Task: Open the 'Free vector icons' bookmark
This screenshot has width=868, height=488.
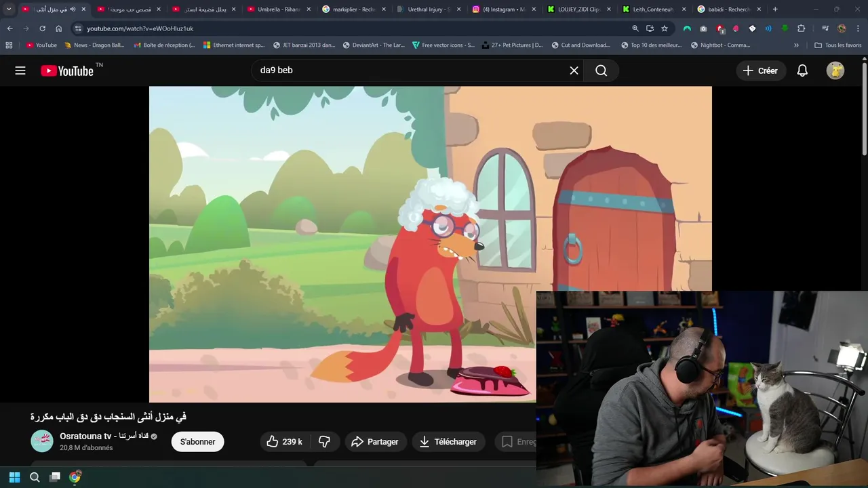Action: (x=443, y=45)
